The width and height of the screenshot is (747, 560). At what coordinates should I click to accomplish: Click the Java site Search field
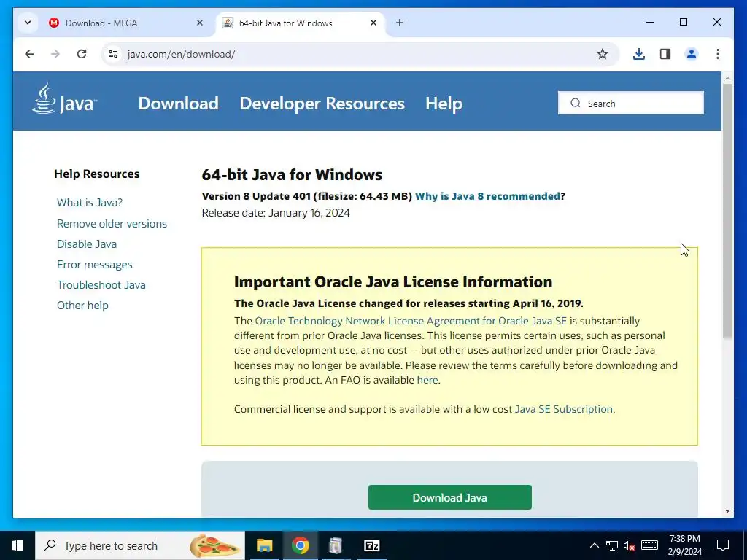(631, 104)
